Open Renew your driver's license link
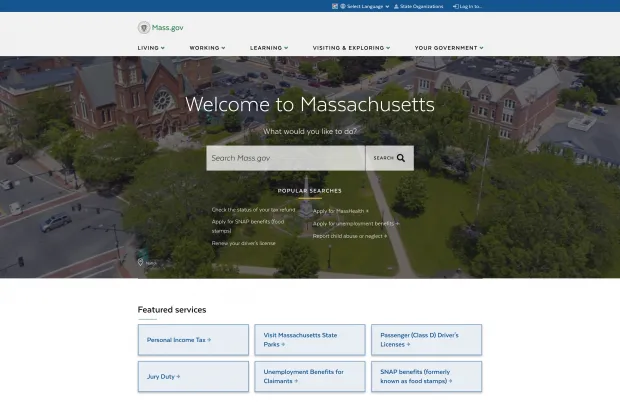 coord(244,243)
